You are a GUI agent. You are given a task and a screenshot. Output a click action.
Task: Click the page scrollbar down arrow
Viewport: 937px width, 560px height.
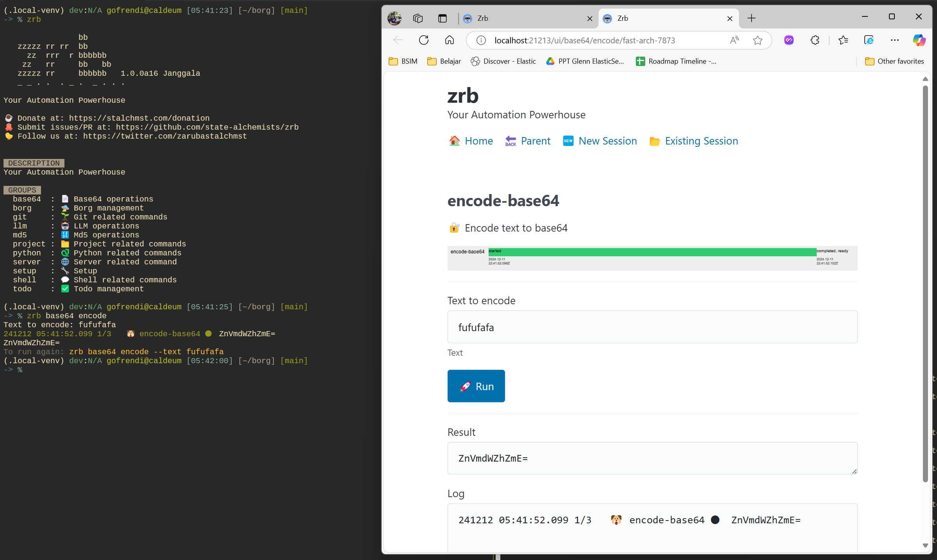925,545
